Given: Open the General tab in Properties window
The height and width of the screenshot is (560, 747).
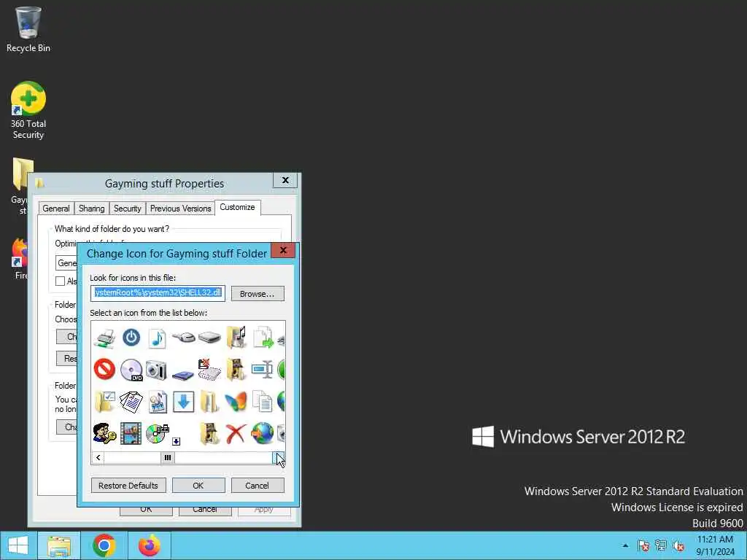Looking at the screenshot, I should [56, 209].
